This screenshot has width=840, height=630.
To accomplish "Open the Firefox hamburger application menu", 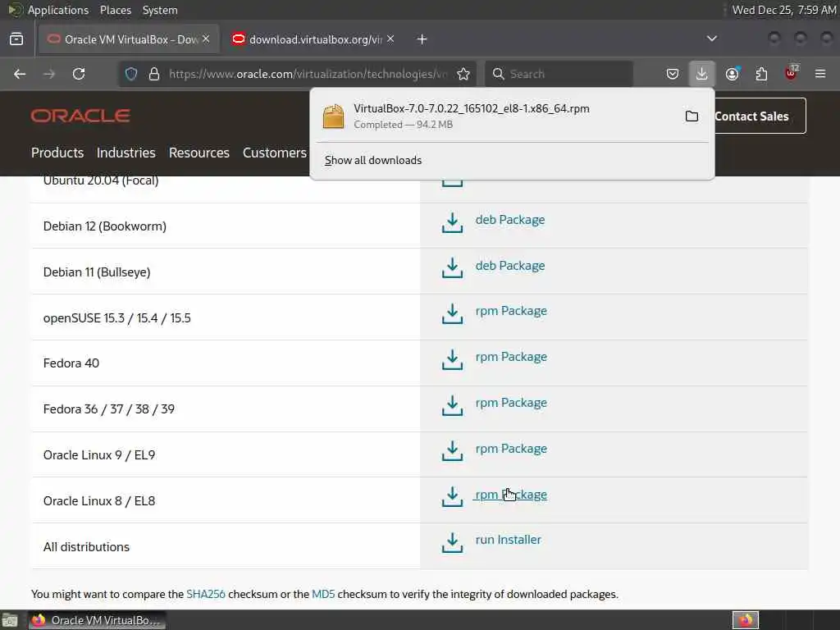I will pyautogui.click(x=820, y=74).
